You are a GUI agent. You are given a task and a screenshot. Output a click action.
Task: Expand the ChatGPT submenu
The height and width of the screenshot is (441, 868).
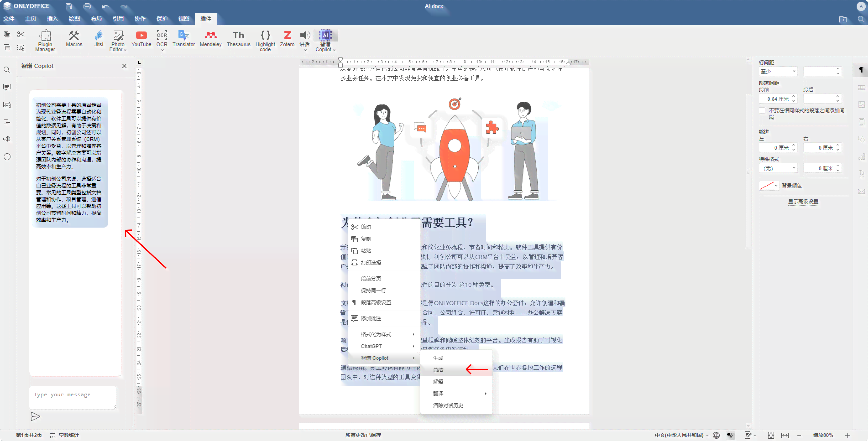pyautogui.click(x=384, y=346)
